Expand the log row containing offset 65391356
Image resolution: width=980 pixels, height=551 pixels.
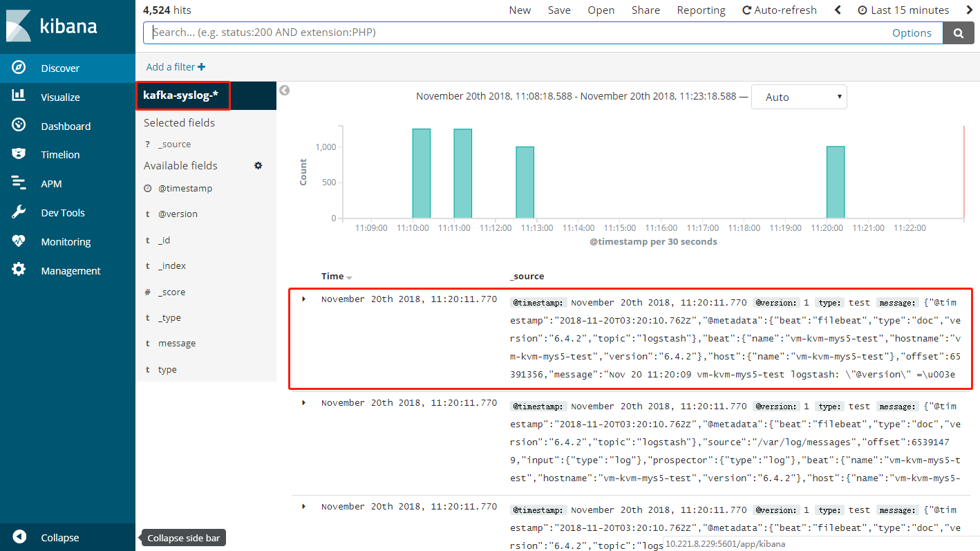(x=304, y=299)
